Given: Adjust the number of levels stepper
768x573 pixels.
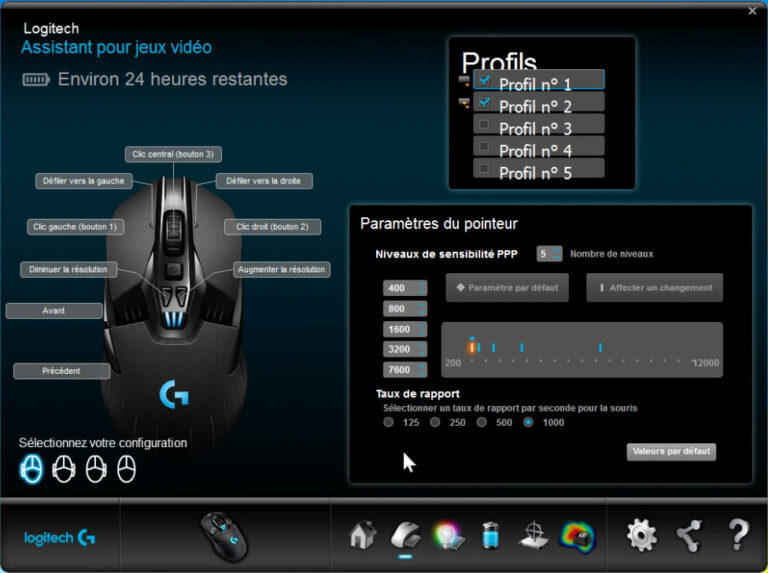Looking at the screenshot, I should coord(557,254).
